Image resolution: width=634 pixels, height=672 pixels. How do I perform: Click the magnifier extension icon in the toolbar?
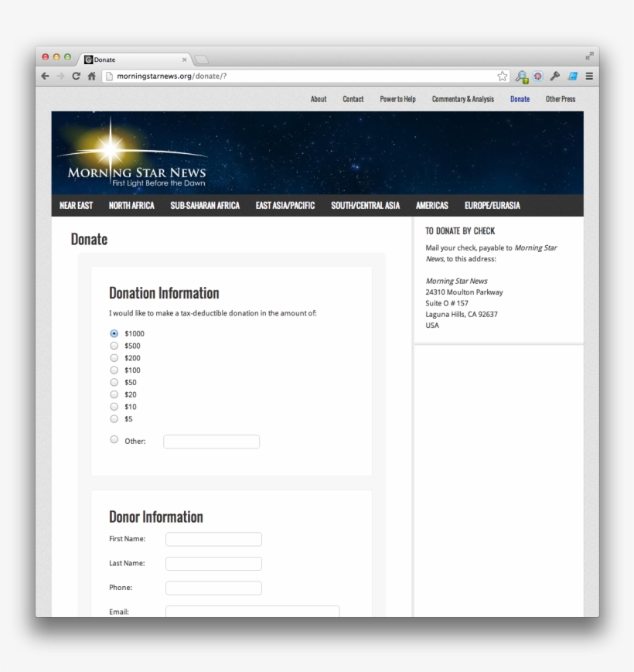(x=521, y=77)
